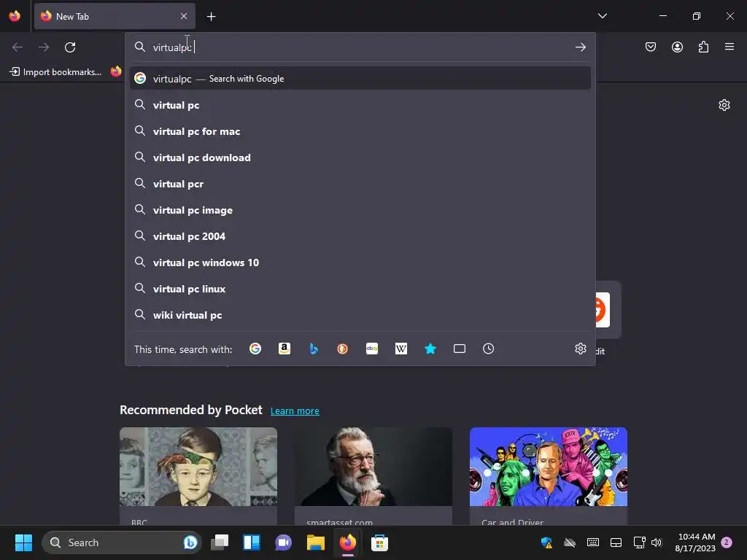
Task: Open a new tab with plus button
Action: pos(211,17)
